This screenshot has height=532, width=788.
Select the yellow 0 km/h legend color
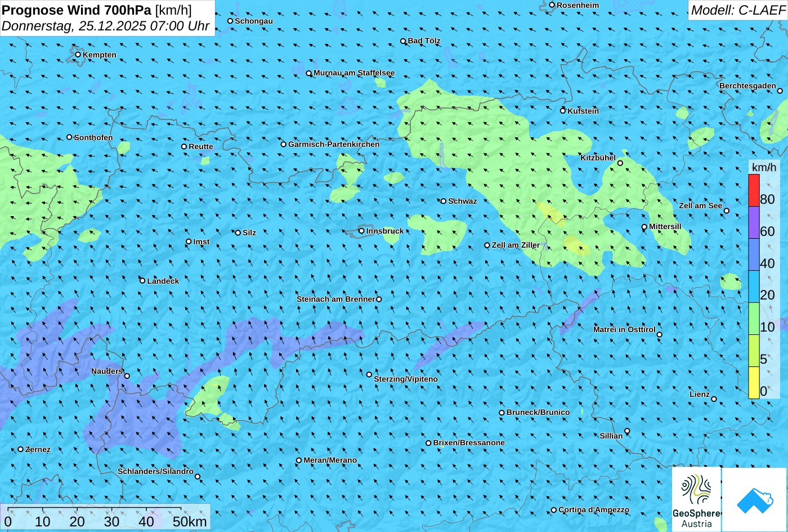tap(754, 383)
